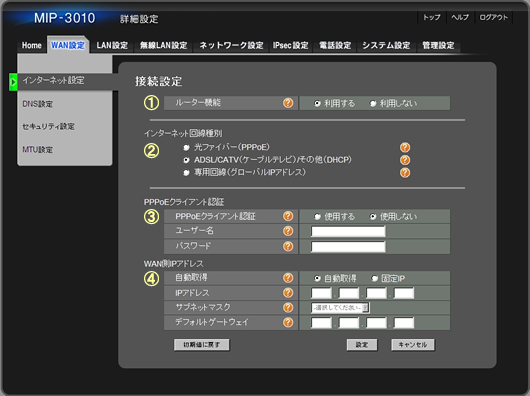This screenshot has width=530, height=396.
Task: Choose 光ファイバー(PPPoE) line type
Action: click(x=186, y=148)
